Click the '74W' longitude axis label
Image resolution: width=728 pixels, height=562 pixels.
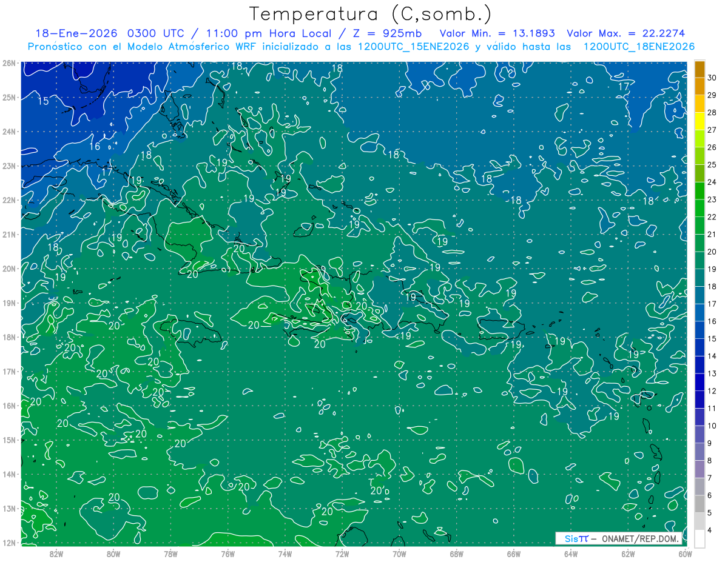(x=285, y=554)
